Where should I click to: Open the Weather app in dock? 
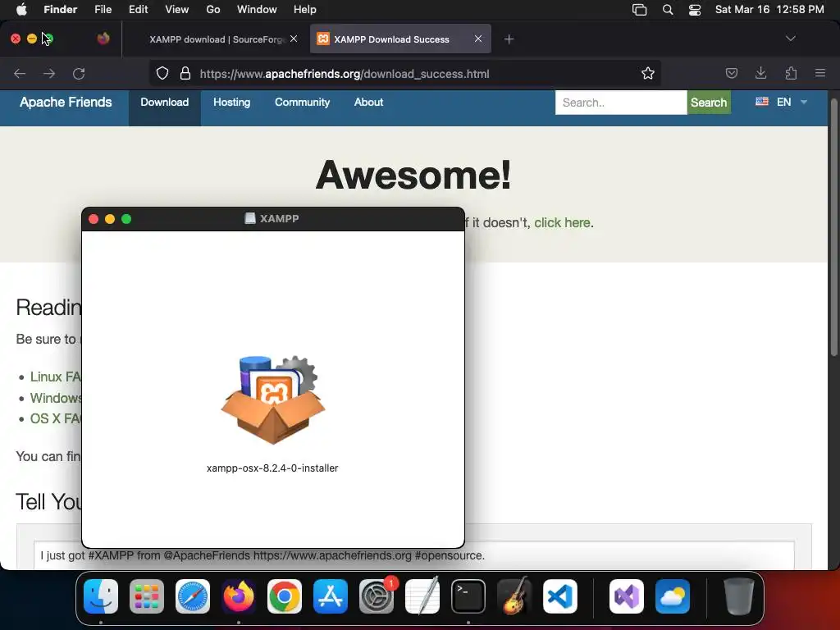pos(673,596)
